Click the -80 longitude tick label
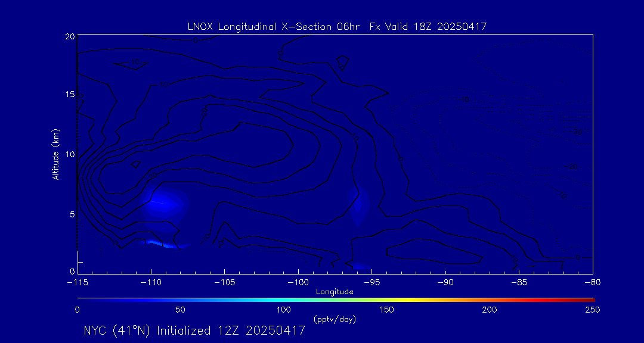Screen dimensions: 644x343 pos(593,283)
